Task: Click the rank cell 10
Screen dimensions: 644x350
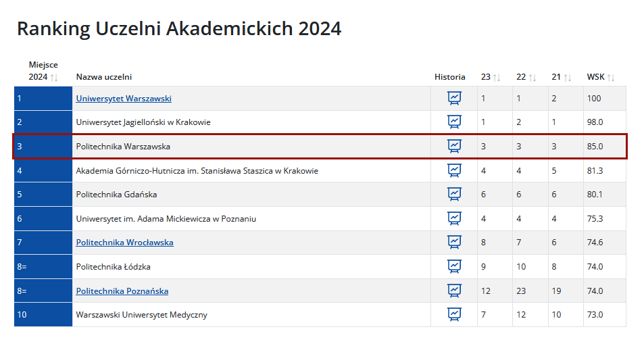Action: point(43,315)
